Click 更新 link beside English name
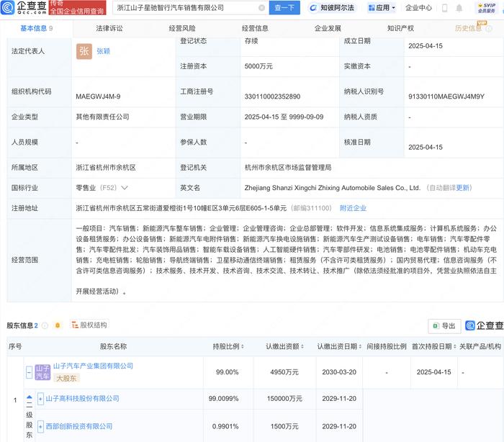The height and width of the screenshot is (442, 504). (463, 188)
